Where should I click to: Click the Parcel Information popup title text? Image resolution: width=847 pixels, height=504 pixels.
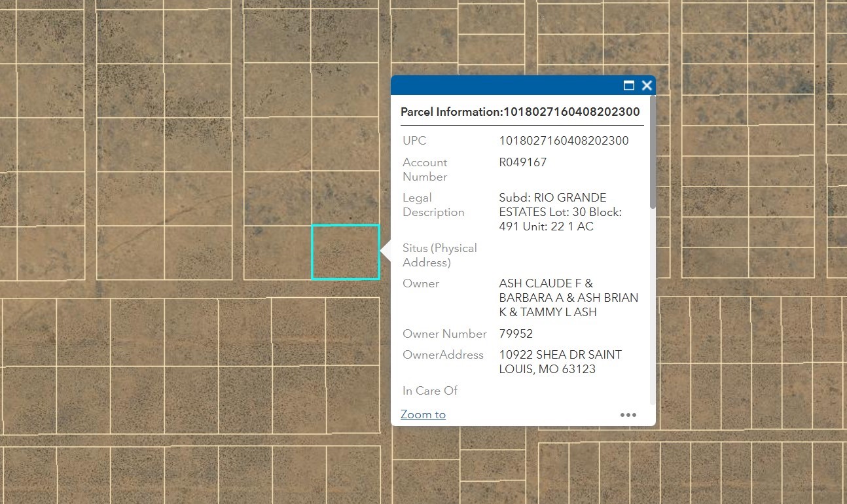coord(520,112)
